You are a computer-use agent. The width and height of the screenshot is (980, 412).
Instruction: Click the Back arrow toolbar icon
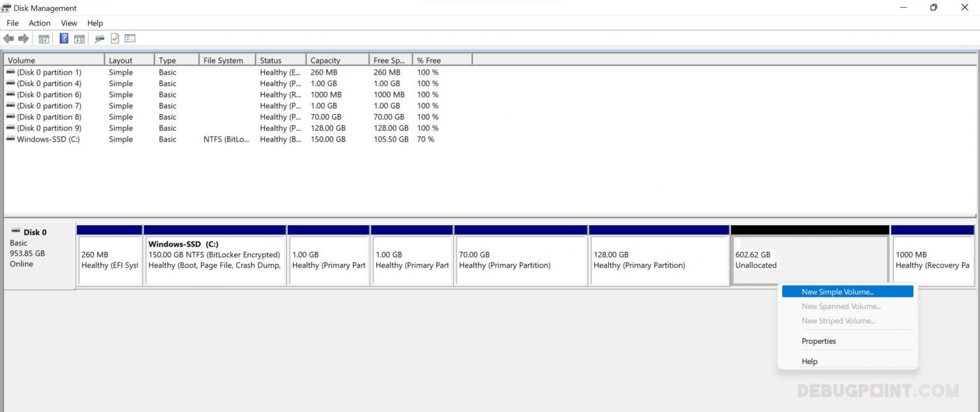pos(8,39)
